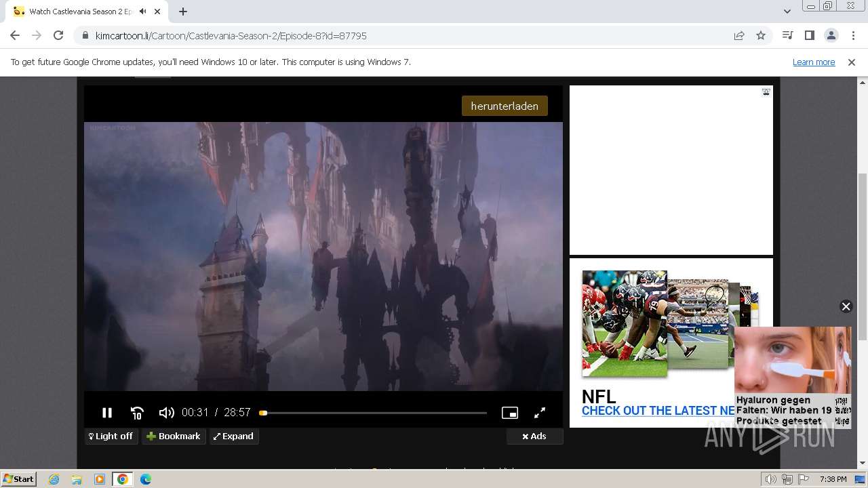Go back to previous page
Image resolution: width=868 pixels, height=488 pixels.
[x=15, y=36]
